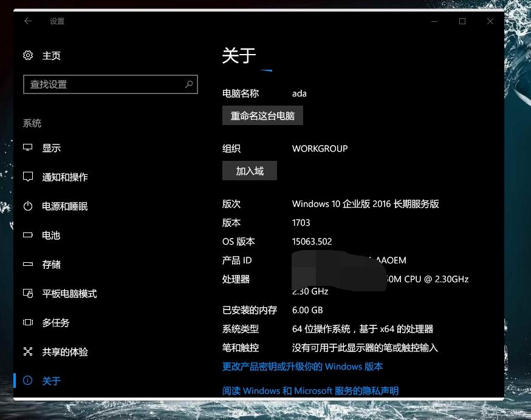Click the installed memory value 6.00 GB
The width and height of the screenshot is (531, 420).
click(x=307, y=310)
